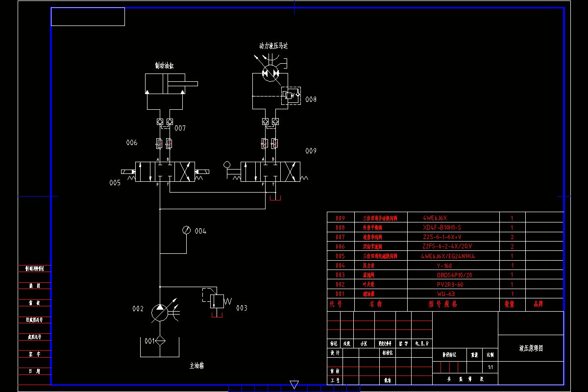Select check valve on line B above valve 009
This screenshot has height=392, width=588.
coord(275,122)
